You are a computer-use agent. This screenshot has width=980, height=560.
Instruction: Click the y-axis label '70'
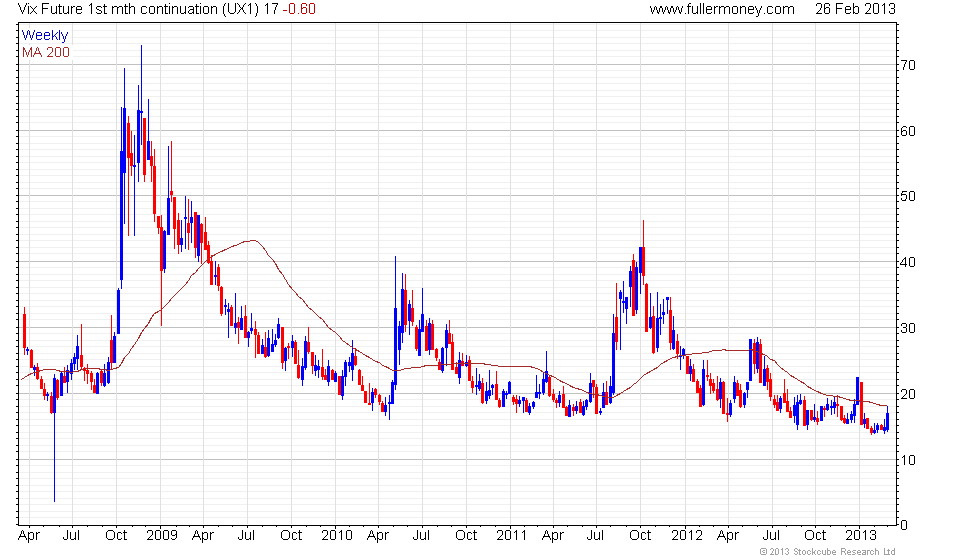coord(908,65)
